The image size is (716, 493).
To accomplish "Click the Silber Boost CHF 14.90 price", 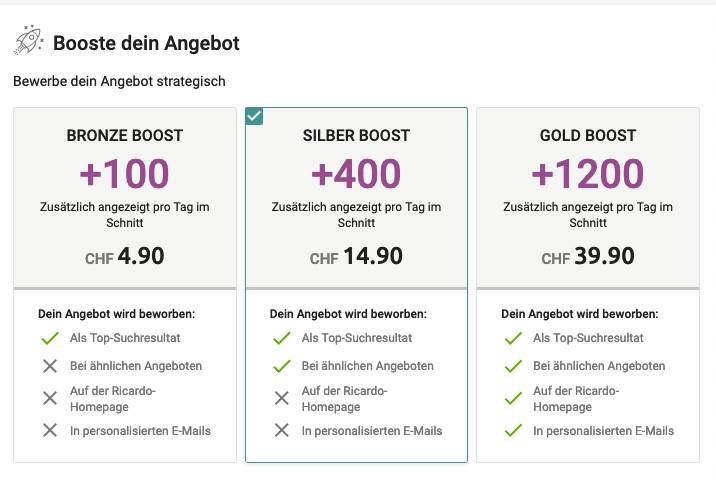I will pos(356,257).
